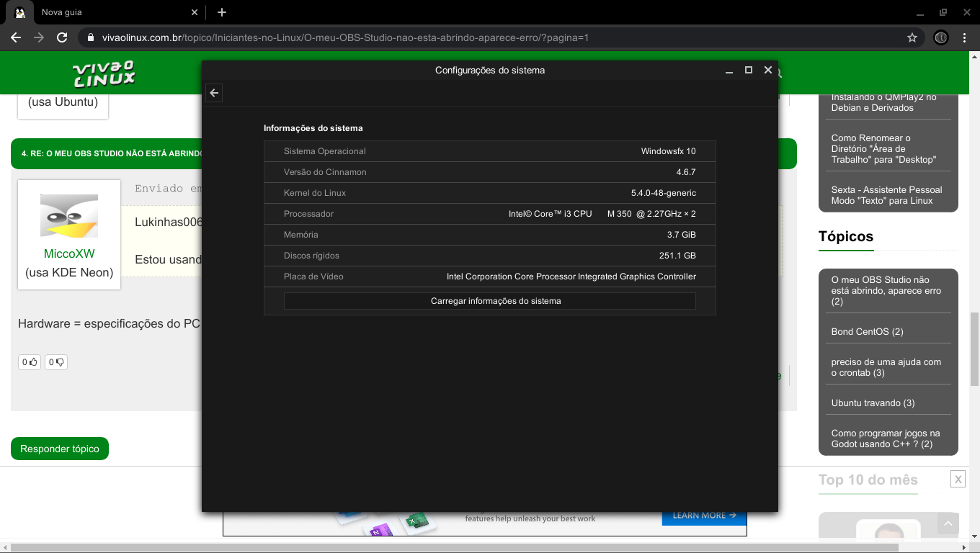Click Chrome browser back arrow

pyautogui.click(x=16, y=37)
